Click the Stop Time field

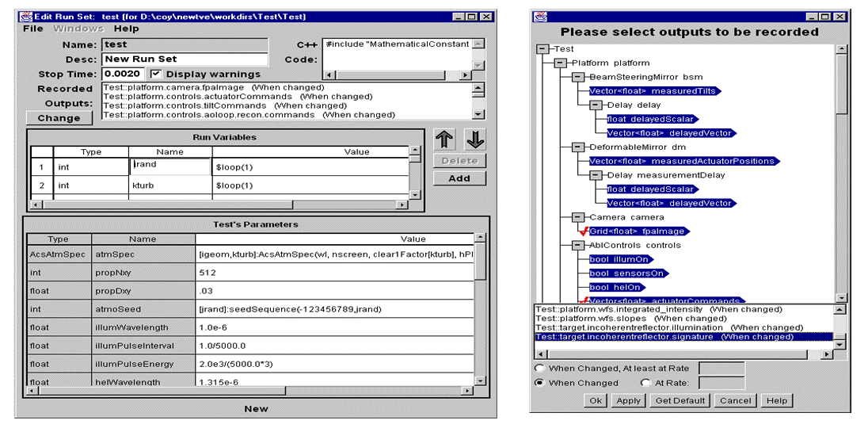coord(123,74)
